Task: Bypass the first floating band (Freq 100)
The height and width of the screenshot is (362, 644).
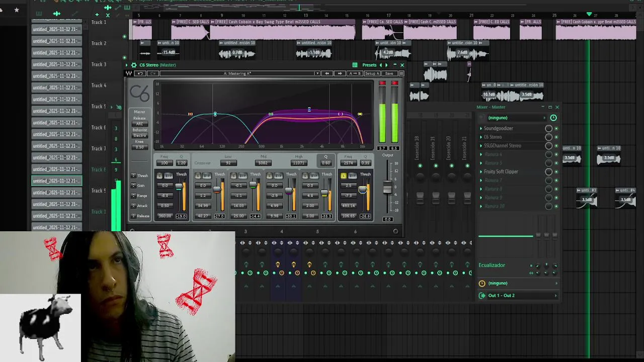Action: (x=168, y=175)
